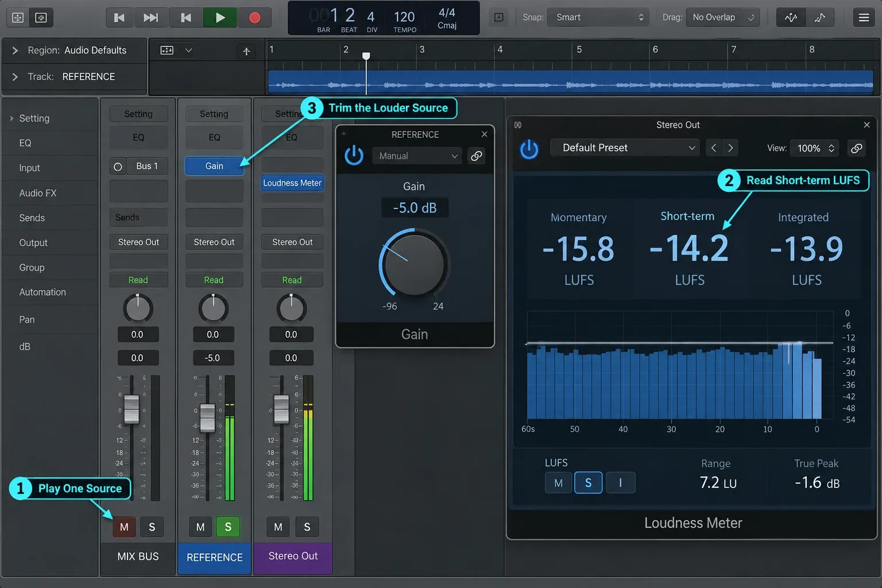Toggle power on the Stereo Out Loudness Meter
This screenshot has width=882, height=588.
point(529,149)
